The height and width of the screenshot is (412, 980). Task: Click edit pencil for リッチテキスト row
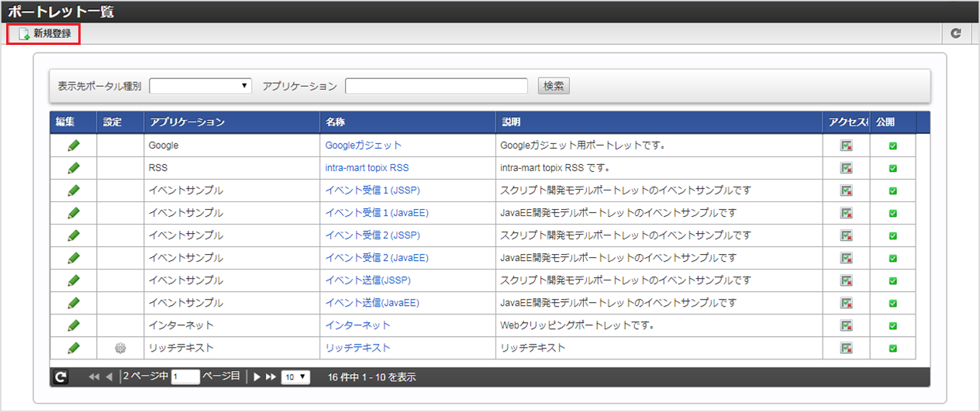(74, 348)
